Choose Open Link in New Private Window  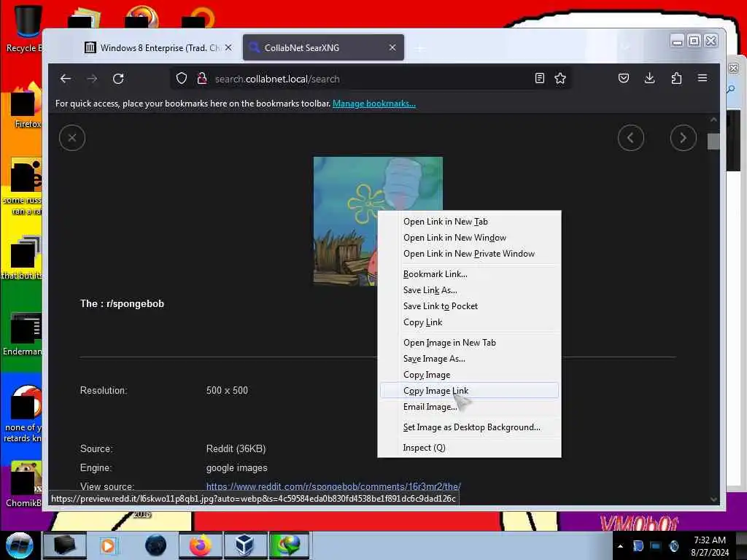pos(469,254)
